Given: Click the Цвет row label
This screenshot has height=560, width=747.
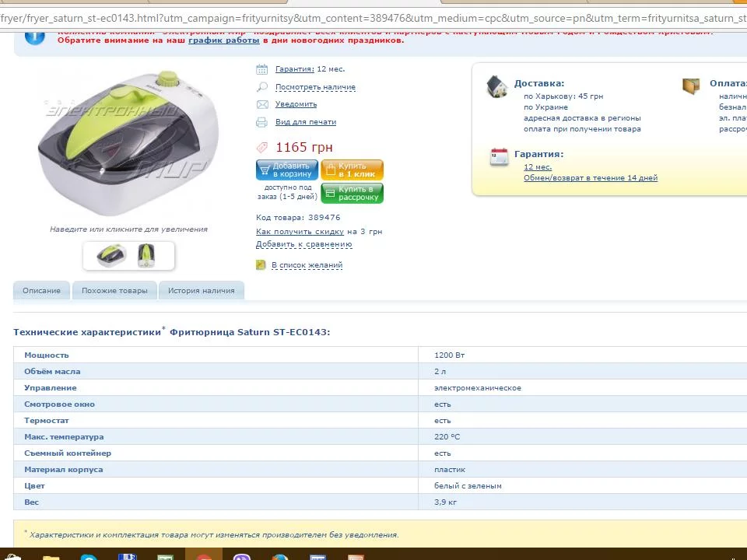Looking at the screenshot, I should pyautogui.click(x=34, y=486).
